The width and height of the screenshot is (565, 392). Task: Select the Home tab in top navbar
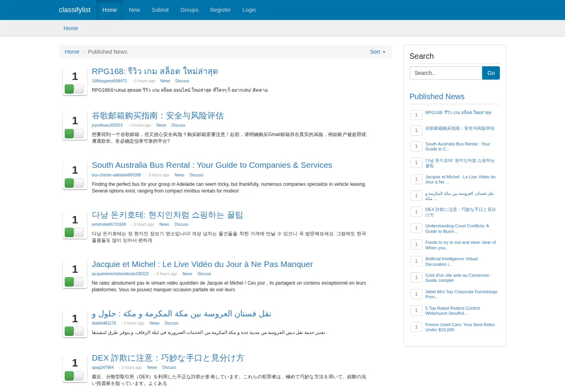click(x=109, y=10)
